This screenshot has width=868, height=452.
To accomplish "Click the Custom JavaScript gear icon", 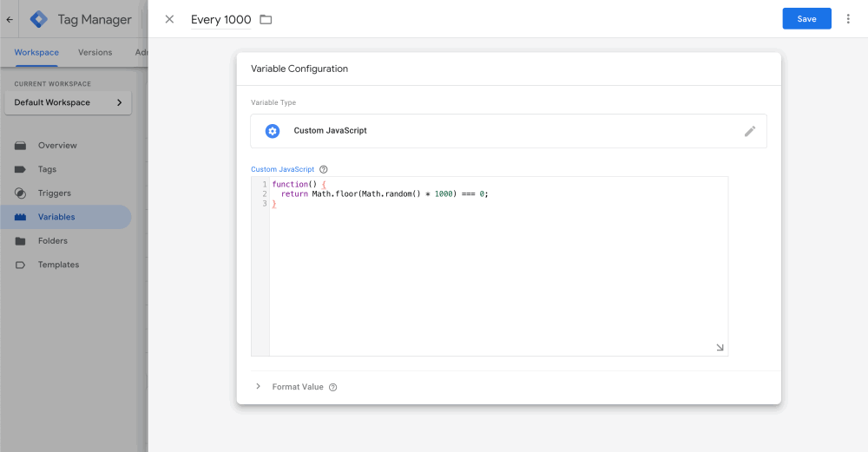I will [273, 131].
